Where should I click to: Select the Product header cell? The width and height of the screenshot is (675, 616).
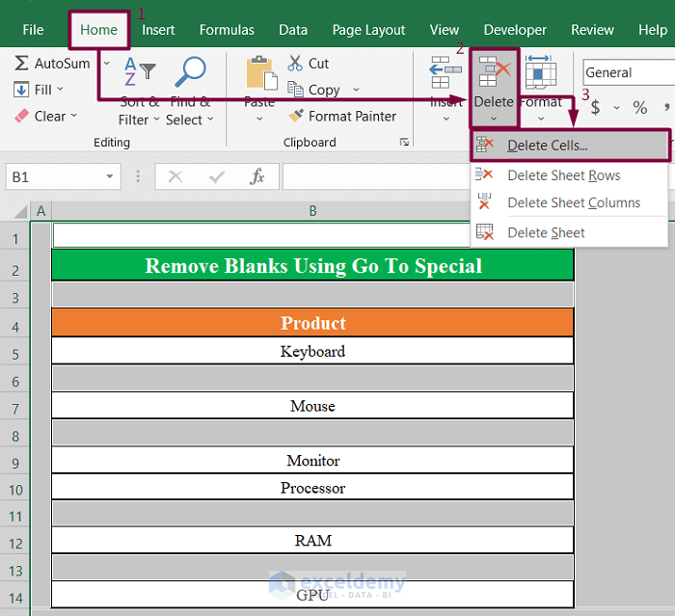pos(312,322)
